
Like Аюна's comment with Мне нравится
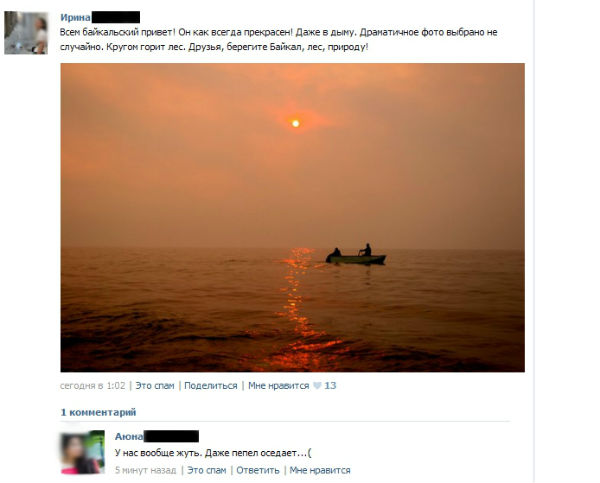pos(320,470)
